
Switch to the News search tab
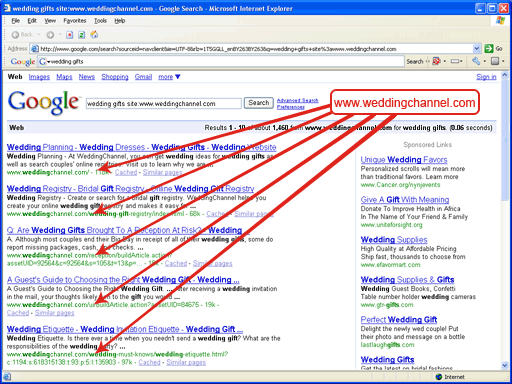(x=87, y=77)
